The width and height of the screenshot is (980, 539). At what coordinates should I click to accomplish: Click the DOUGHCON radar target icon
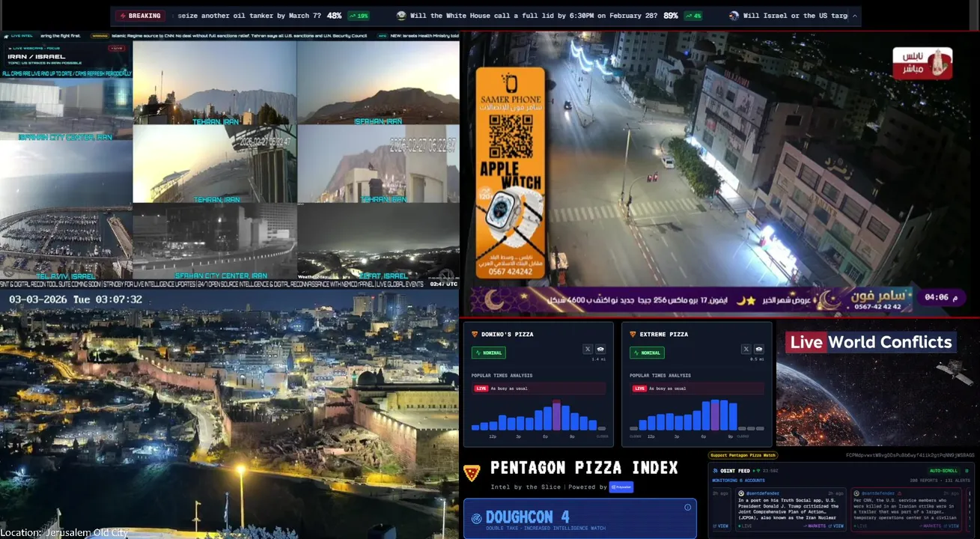pos(476,518)
